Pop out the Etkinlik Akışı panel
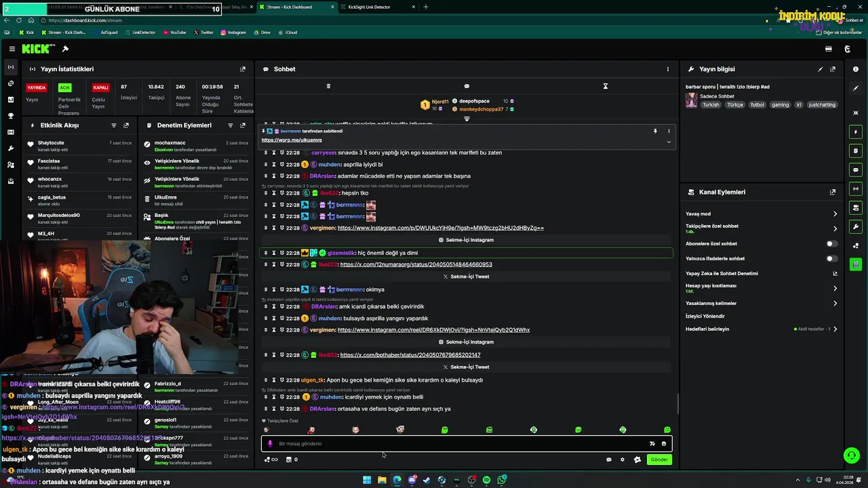The height and width of the screenshot is (488, 868). (x=126, y=125)
